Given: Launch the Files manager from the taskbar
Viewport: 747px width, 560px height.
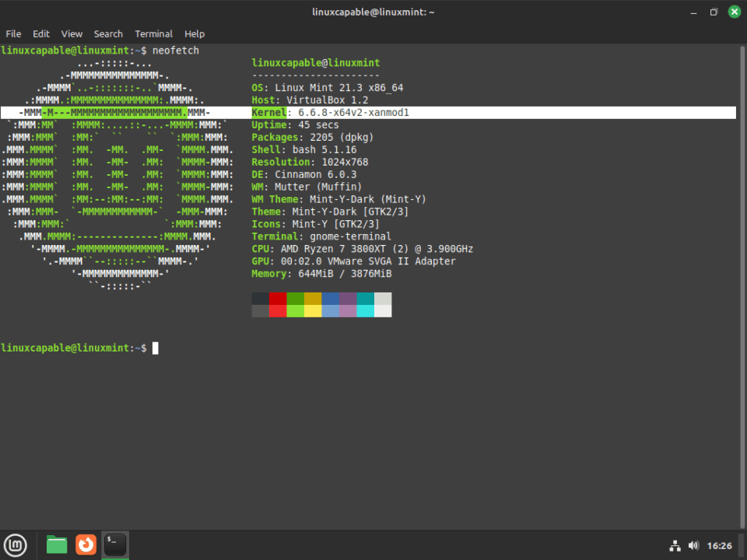Looking at the screenshot, I should [x=56, y=544].
